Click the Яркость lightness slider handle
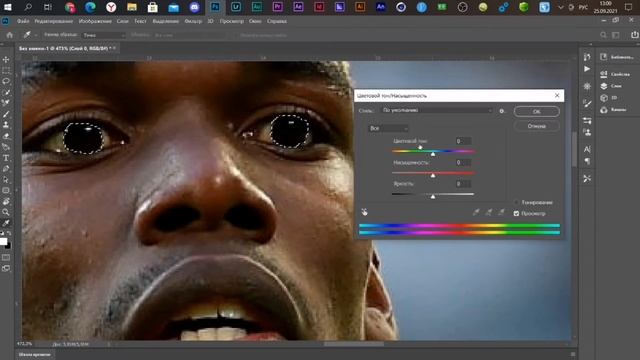 coord(433,196)
